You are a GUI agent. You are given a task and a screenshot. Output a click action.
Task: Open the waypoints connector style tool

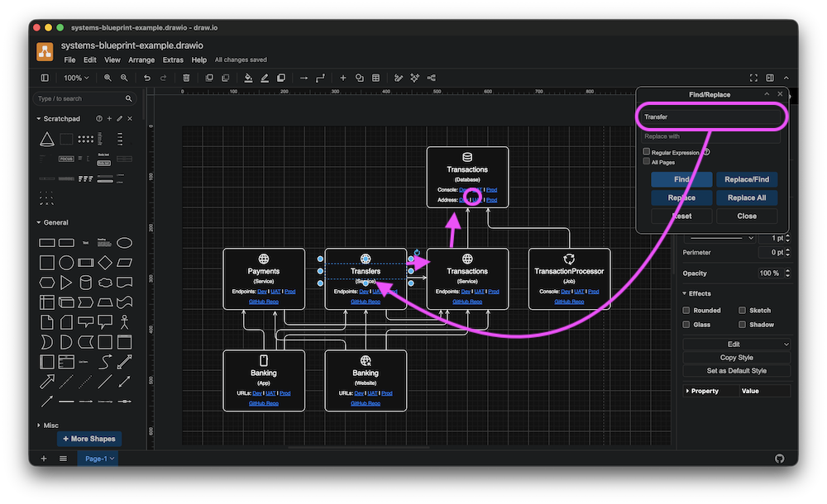320,78
